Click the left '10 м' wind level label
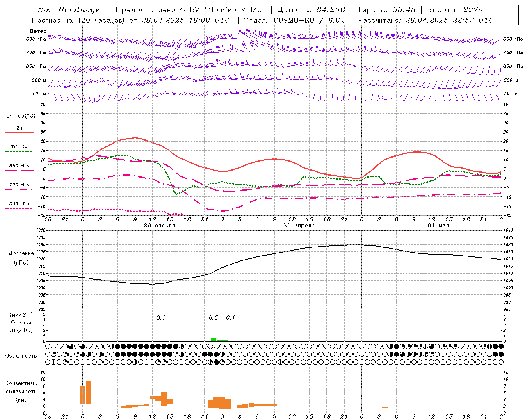The width and height of the screenshot is (525, 420). pyautogui.click(x=39, y=94)
